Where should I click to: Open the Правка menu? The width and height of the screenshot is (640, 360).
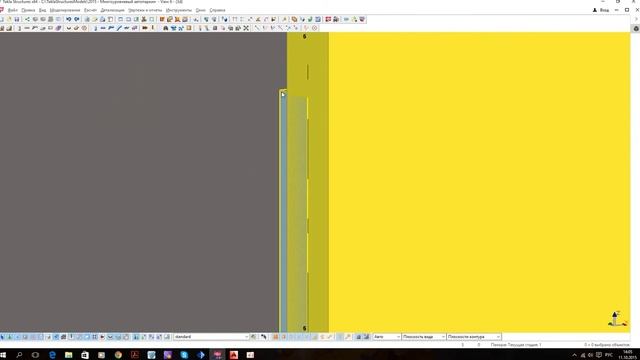(x=28, y=10)
